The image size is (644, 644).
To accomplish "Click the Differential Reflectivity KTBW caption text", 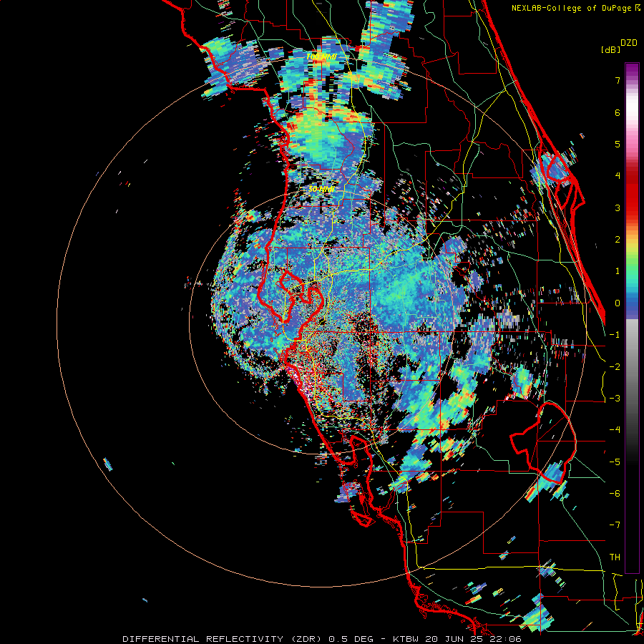I will (x=322, y=639).
